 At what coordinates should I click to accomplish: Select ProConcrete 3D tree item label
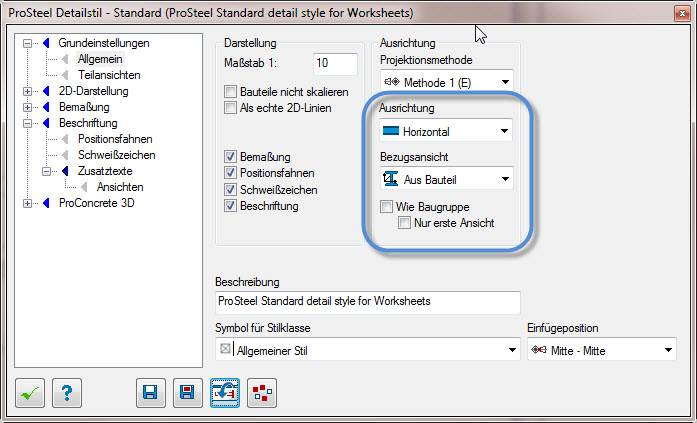click(x=97, y=203)
